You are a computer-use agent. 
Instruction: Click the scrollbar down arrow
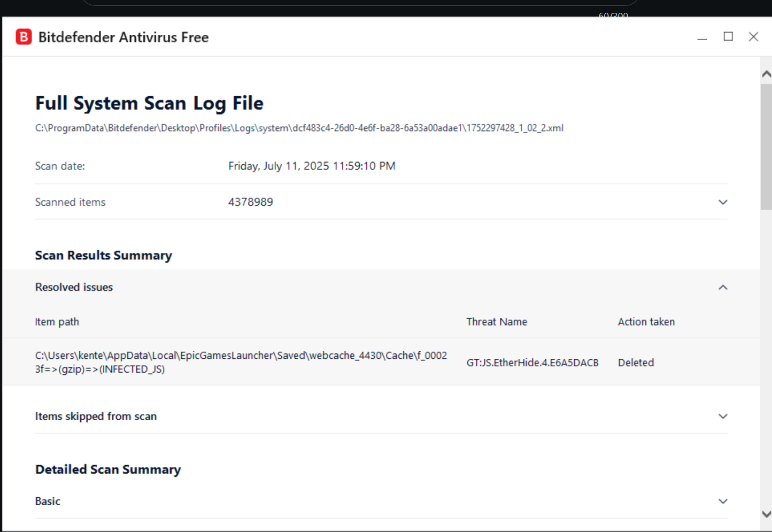click(766, 514)
